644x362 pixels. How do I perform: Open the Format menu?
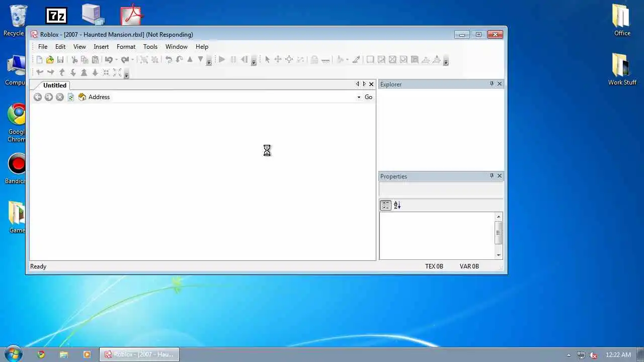tap(126, 47)
